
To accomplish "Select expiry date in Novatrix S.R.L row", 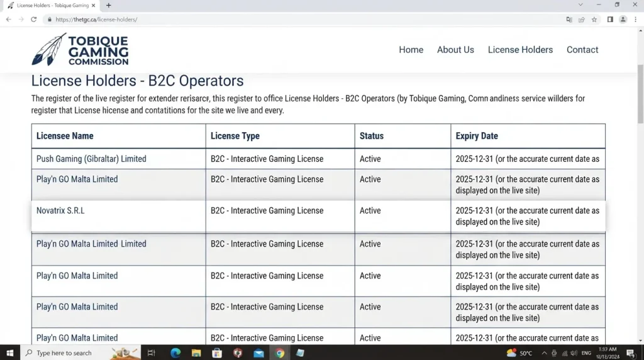I will coord(528,216).
